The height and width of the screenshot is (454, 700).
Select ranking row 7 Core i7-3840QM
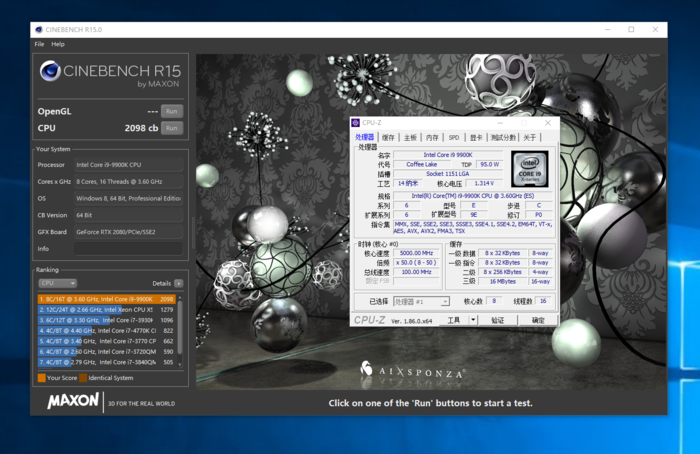pos(107,362)
